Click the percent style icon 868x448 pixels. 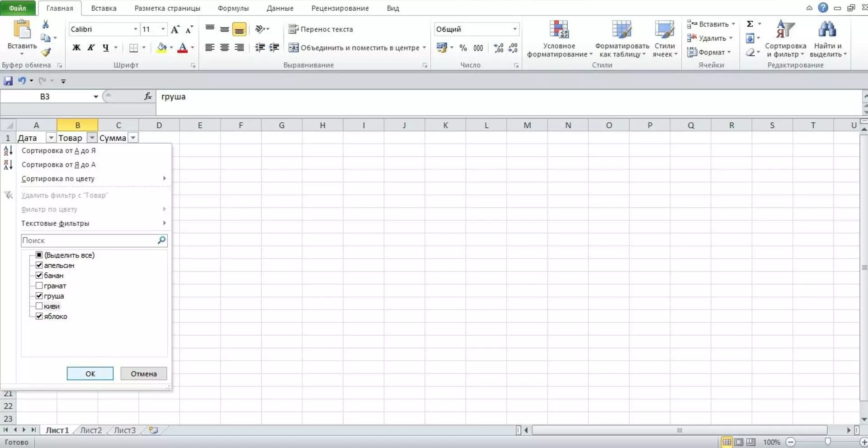(463, 48)
